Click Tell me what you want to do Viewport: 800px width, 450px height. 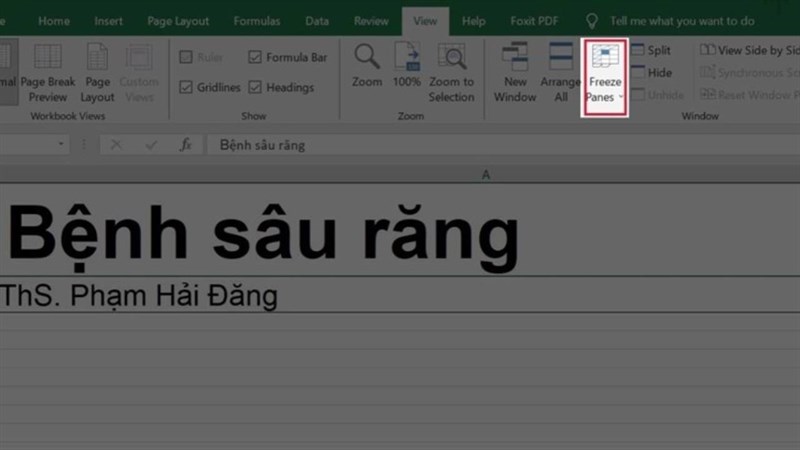pos(682,21)
